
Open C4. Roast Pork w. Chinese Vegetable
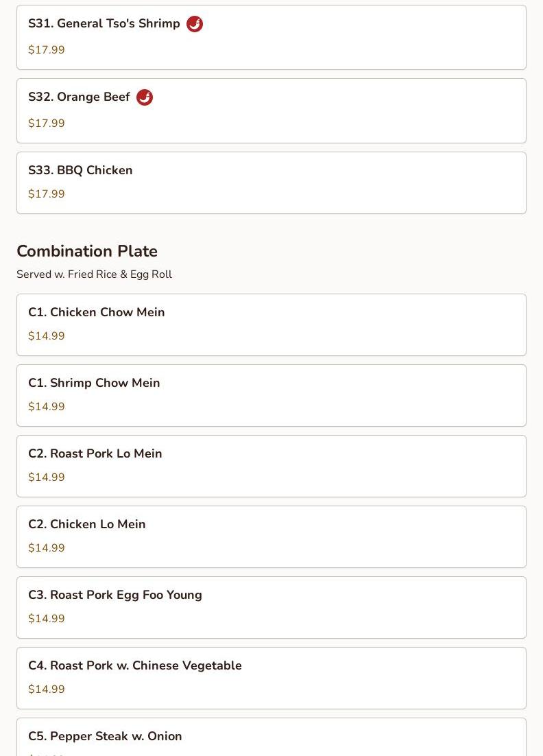[x=135, y=665]
